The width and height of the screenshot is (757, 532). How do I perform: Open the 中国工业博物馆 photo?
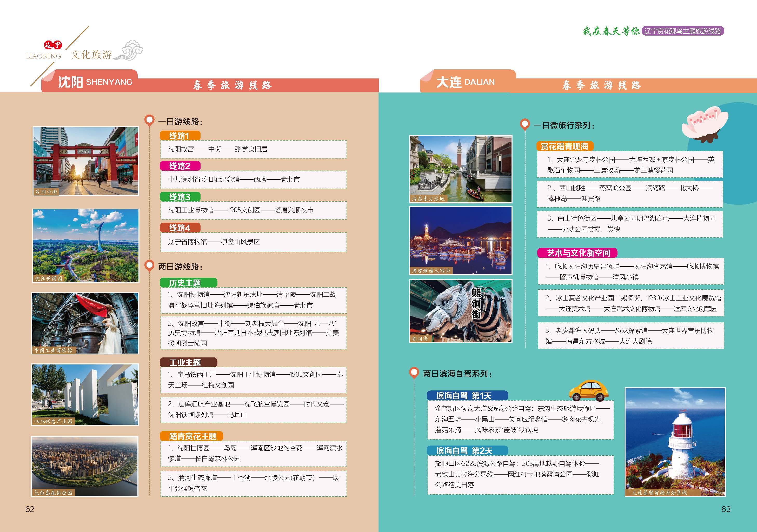tap(85, 323)
